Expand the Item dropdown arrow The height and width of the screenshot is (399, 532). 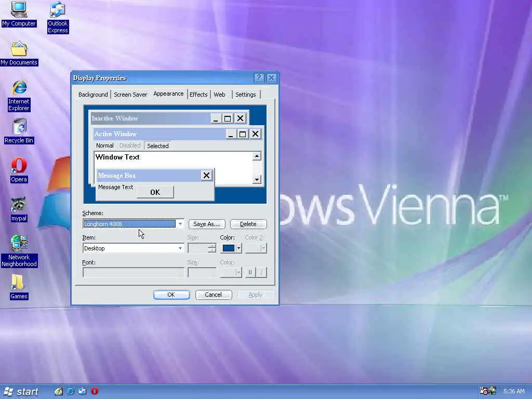180,248
